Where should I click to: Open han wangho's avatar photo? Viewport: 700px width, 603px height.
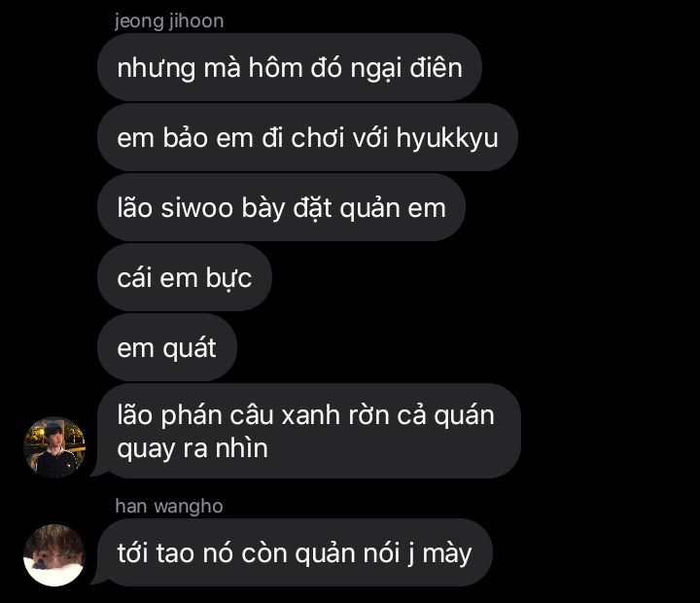point(54,555)
